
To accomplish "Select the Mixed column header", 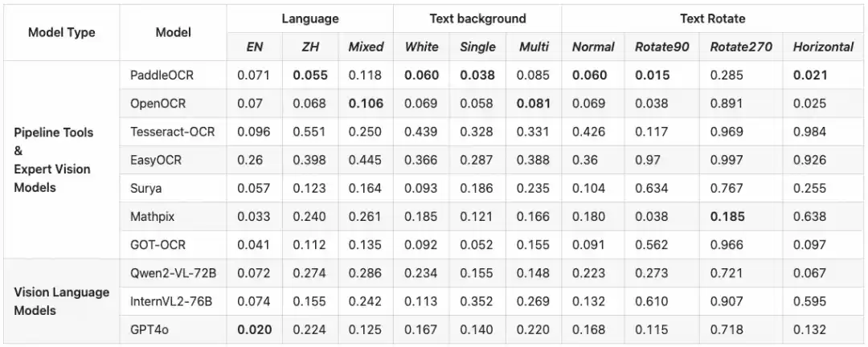I will 366,47.
